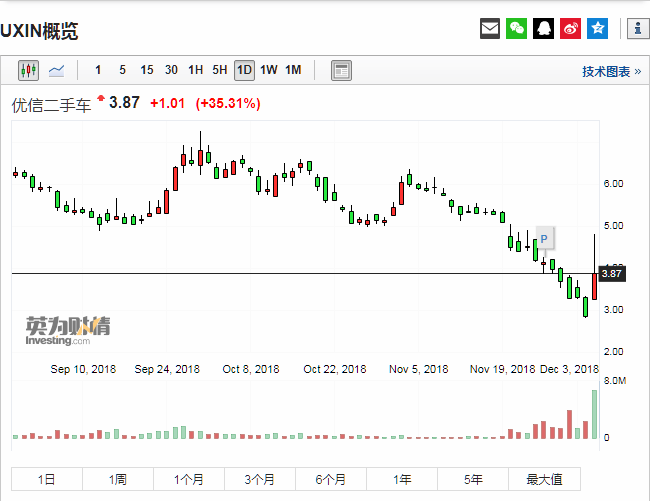Viewport: 650px width, 501px height.
Task: Open the info icon at top right
Action: pyautogui.click(x=638, y=29)
